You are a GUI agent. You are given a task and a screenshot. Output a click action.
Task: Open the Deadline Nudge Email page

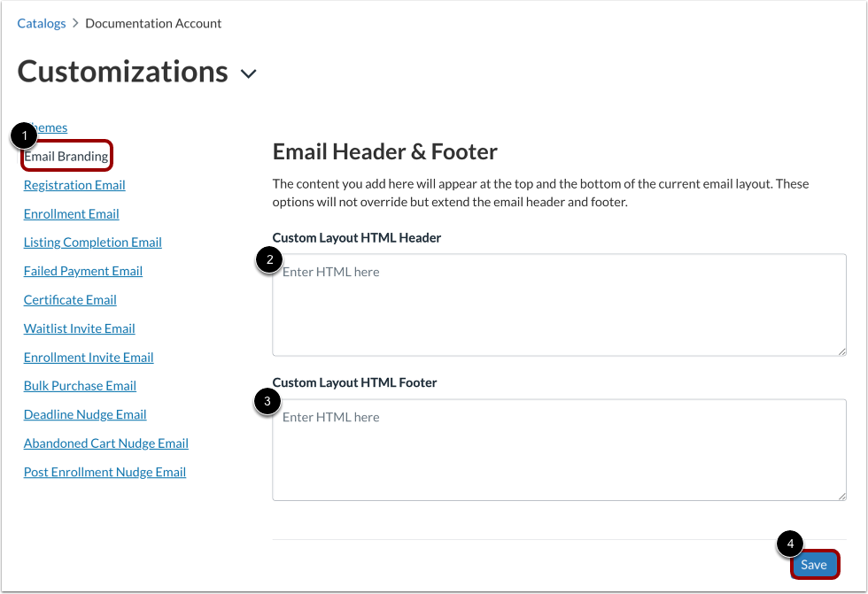coord(84,414)
